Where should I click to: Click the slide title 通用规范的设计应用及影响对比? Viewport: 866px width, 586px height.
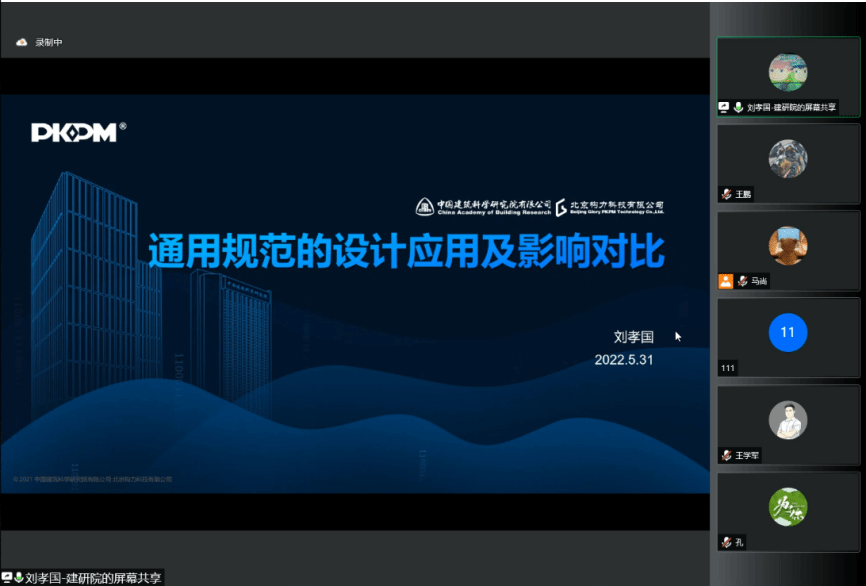pyautogui.click(x=406, y=252)
